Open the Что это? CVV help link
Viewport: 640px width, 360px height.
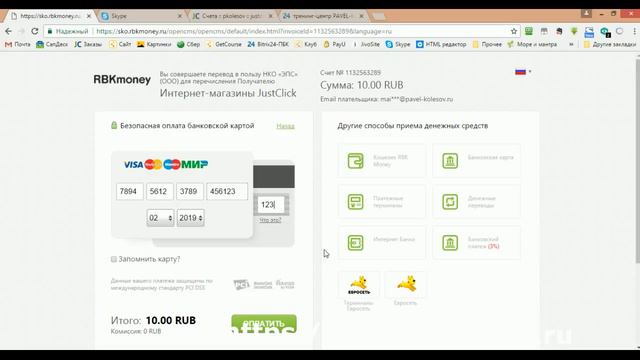tap(270, 220)
